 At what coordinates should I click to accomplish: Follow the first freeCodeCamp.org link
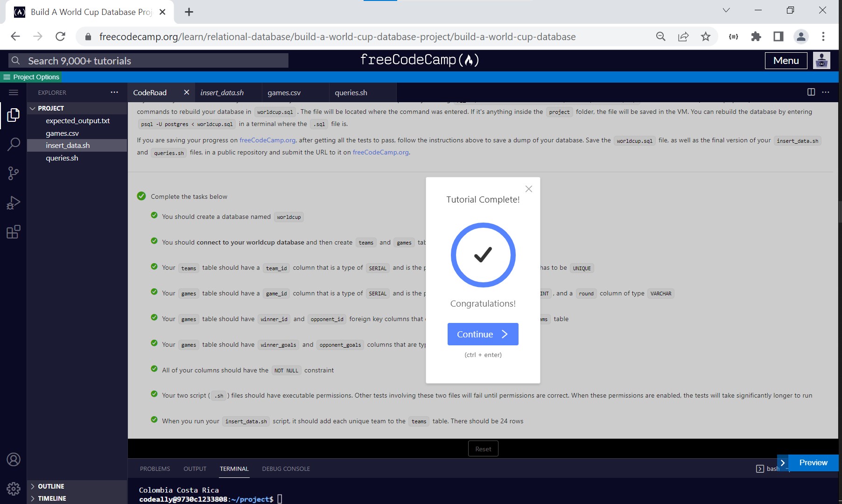tap(268, 140)
